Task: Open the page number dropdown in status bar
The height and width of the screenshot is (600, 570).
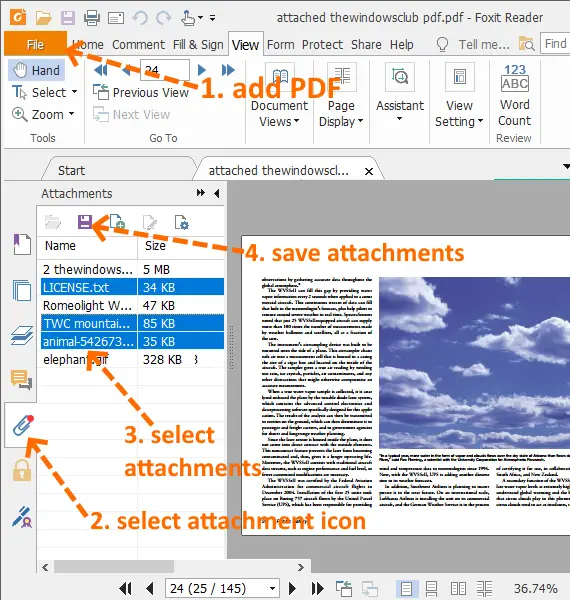Action: click(x=272, y=588)
